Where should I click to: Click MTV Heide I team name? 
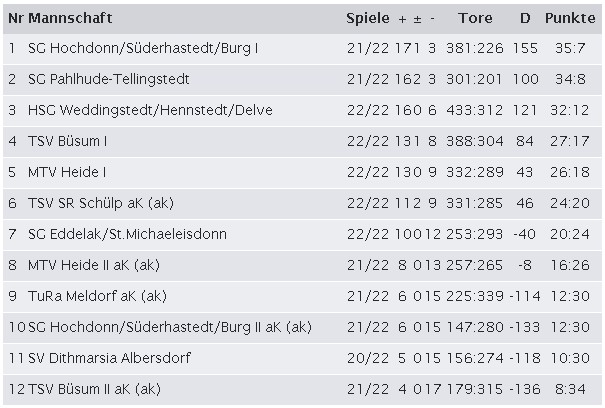pyautogui.click(x=67, y=172)
